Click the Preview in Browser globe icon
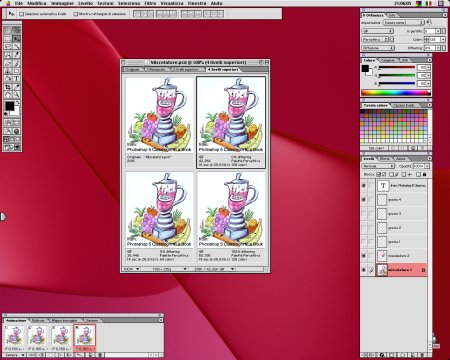Screen dimensions: 450x360 [x=17, y=131]
